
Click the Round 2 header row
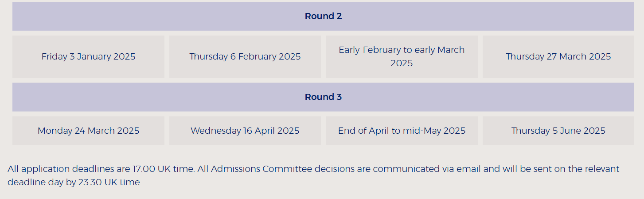coord(323,16)
